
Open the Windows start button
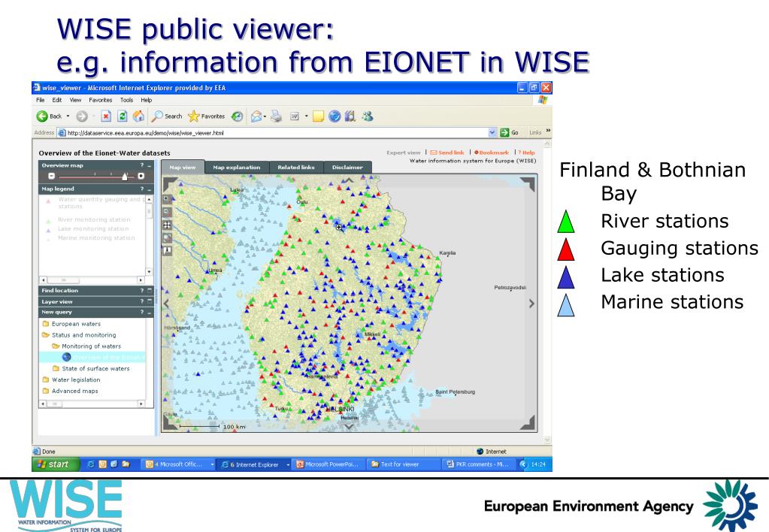56,464
